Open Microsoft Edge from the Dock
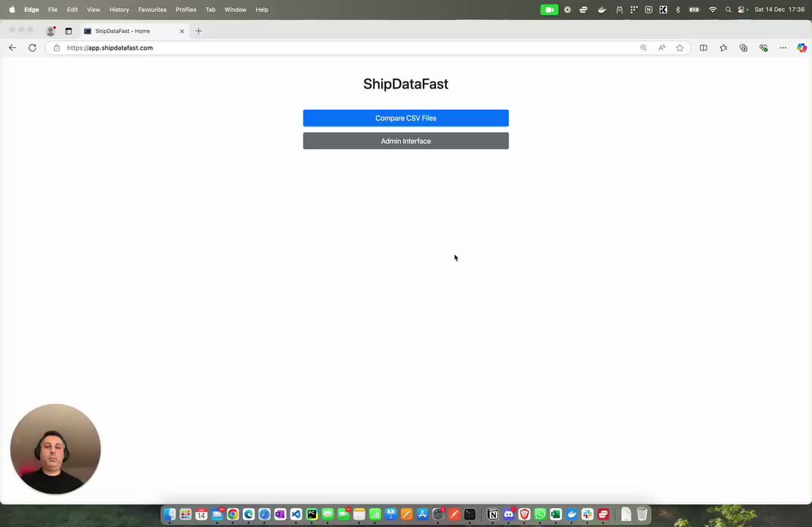The image size is (812, 527). [249, 514]
